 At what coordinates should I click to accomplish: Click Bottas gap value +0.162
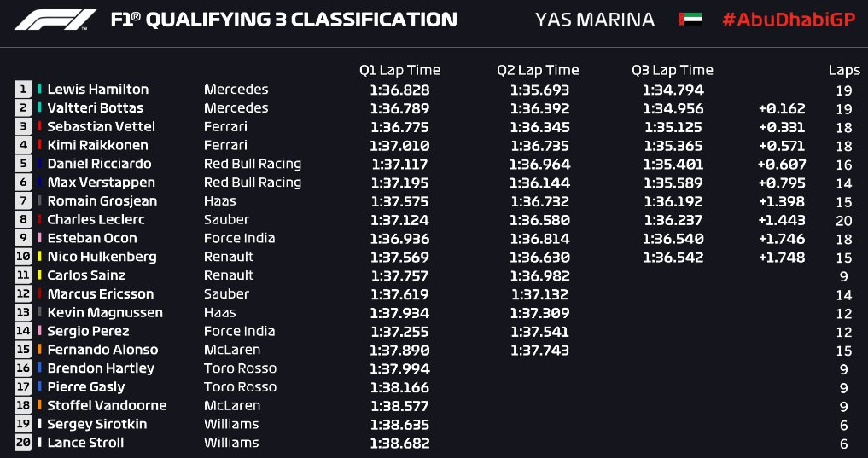click(782, 108)
